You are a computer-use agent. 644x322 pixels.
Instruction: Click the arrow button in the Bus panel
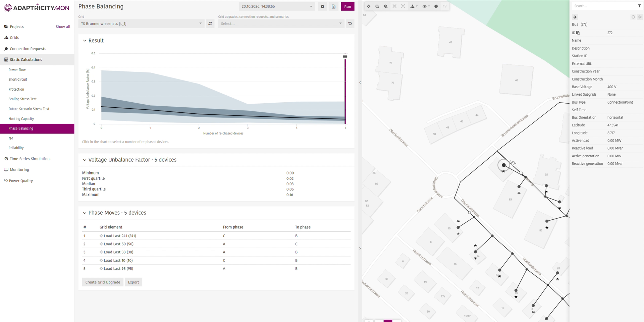tap(575, 17)
